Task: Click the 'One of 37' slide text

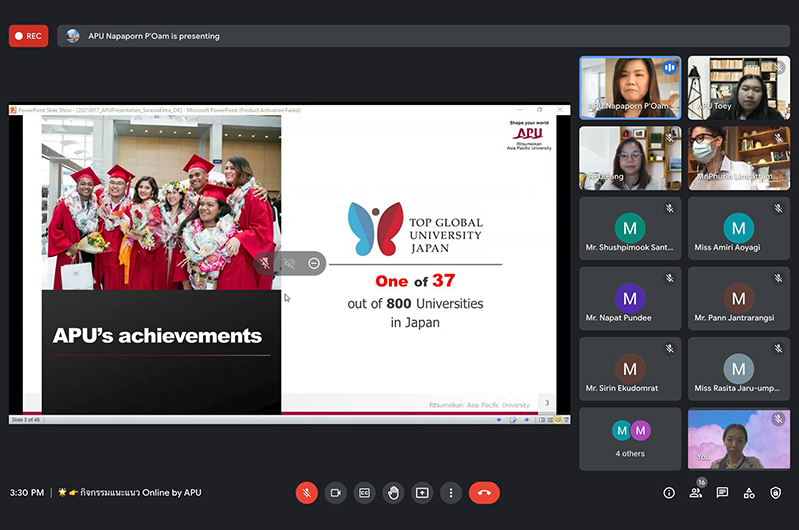Action: click(x=415, y=281)
